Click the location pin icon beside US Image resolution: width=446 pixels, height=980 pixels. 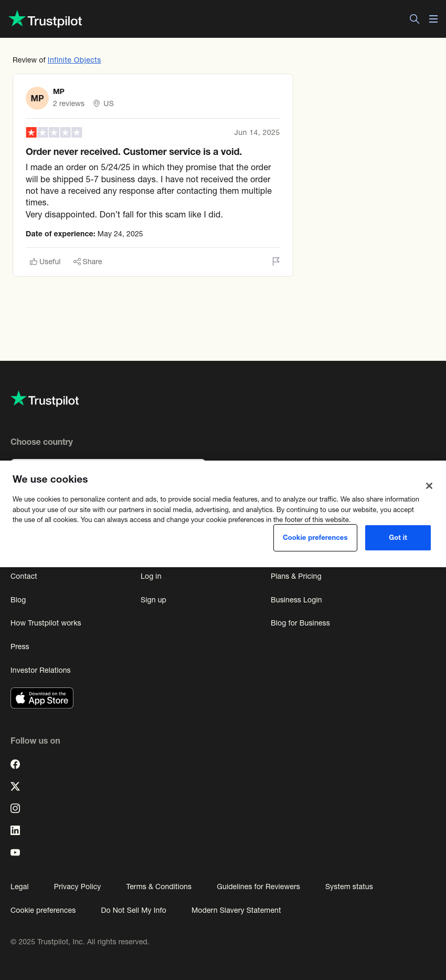97,103
